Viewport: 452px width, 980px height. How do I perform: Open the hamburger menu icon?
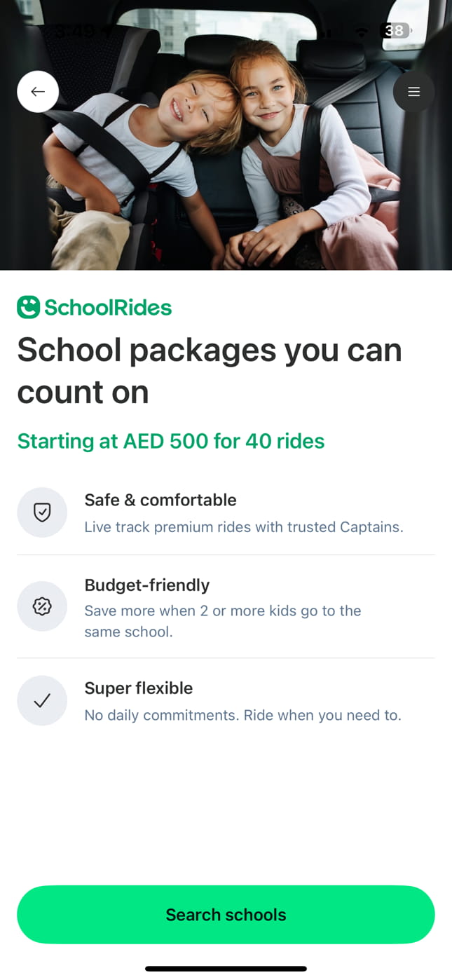413,92
